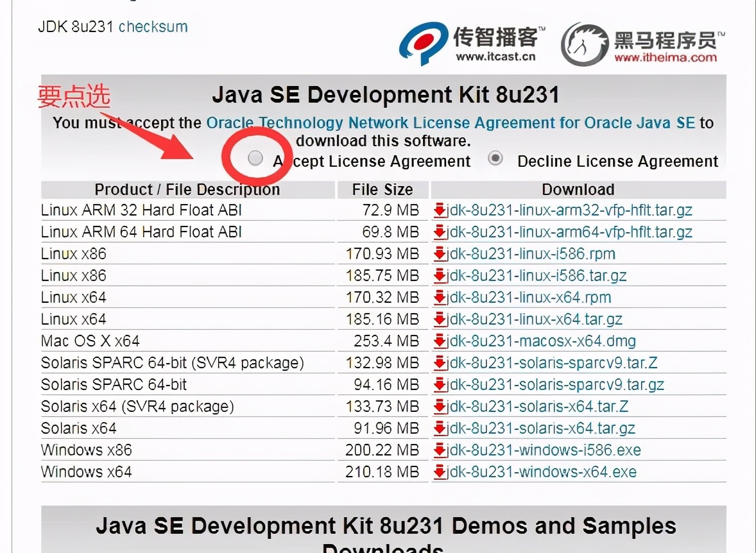This screenshot has width=756, height=553.
Task: Click the download icon beside jdk-8u231-linux-i586.rpm
Action: point(440,253)
